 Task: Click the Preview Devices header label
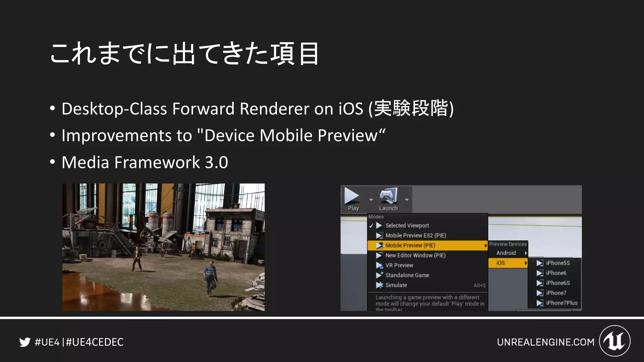click(508, 244)
